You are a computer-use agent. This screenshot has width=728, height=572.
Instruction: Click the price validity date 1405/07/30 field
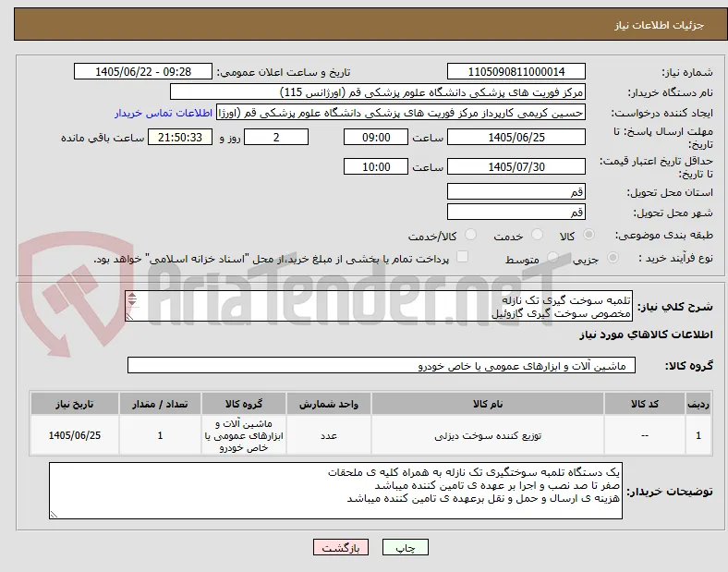click(516, 166)
